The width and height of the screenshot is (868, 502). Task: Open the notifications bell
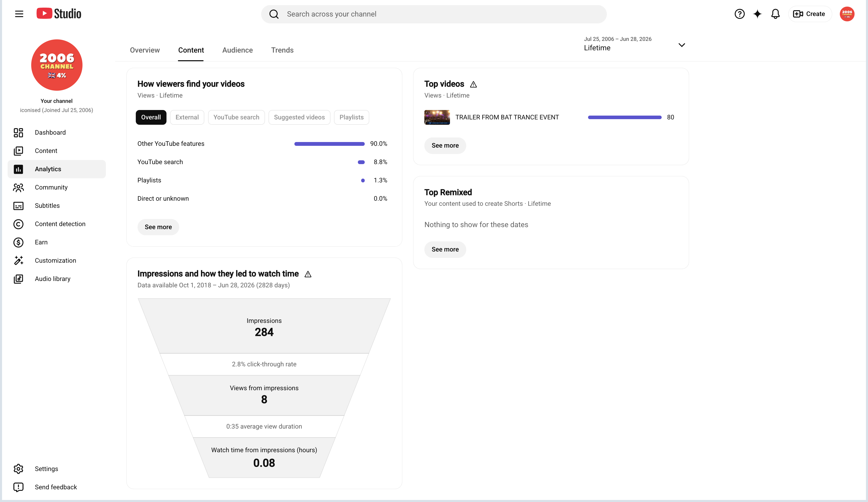point(775,14)
